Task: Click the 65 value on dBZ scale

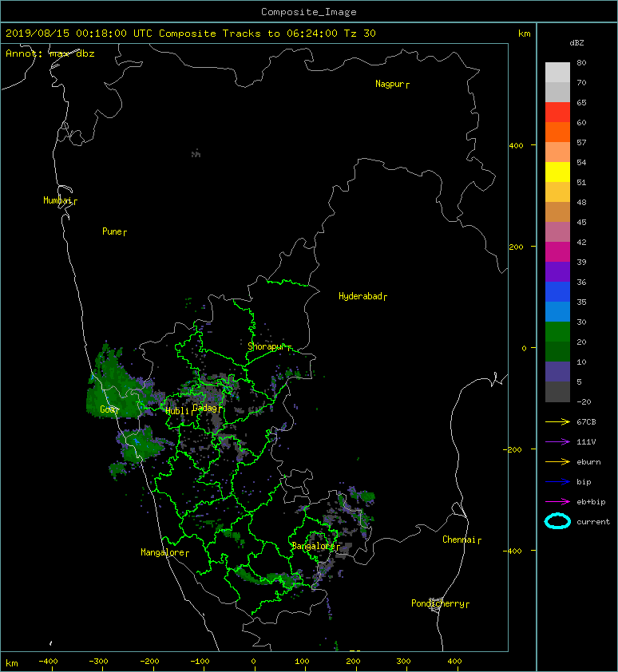Action: click(581, 102)
